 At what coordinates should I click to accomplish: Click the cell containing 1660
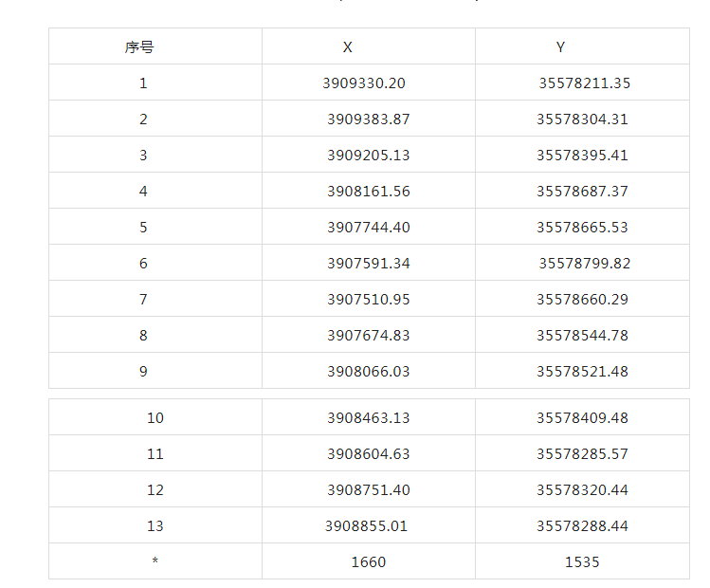[x=369, y=562]
